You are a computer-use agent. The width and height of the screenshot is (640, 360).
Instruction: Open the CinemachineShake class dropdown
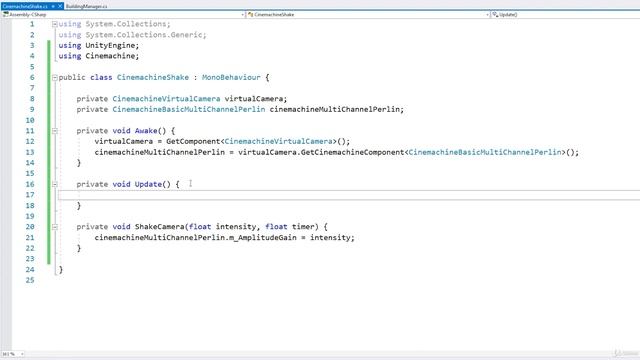(x=369, y=15)
